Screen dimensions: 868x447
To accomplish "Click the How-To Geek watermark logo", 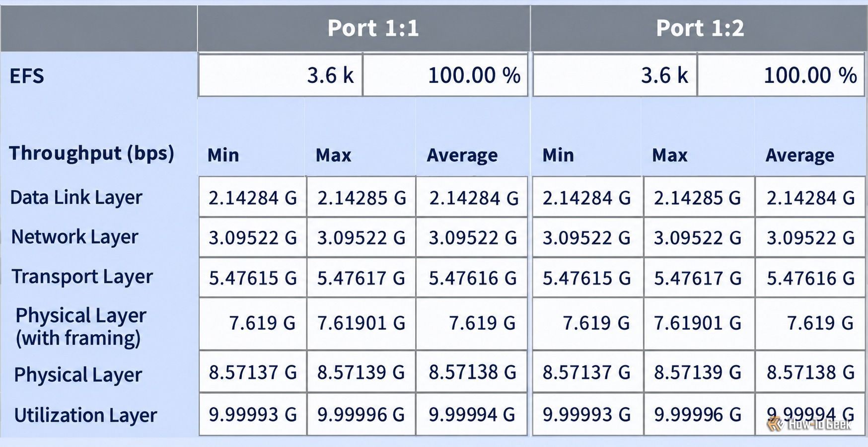I will point(809,424).
